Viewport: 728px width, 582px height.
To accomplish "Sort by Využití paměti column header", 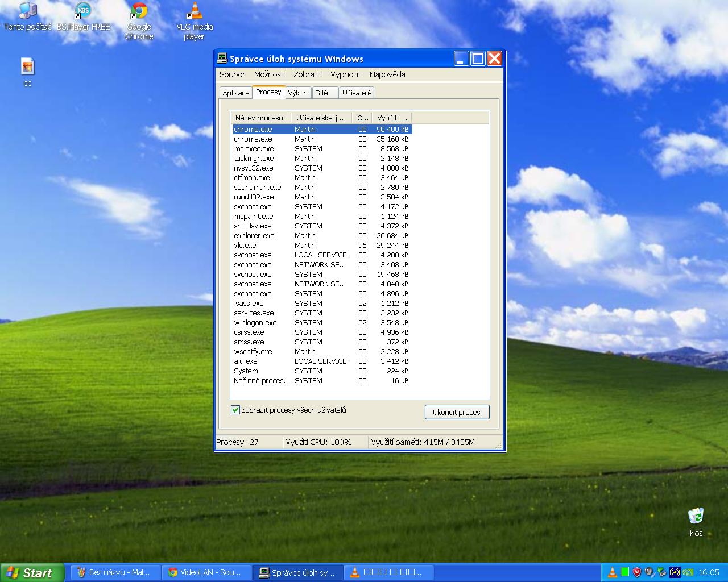I will click(x=391, y=118).
